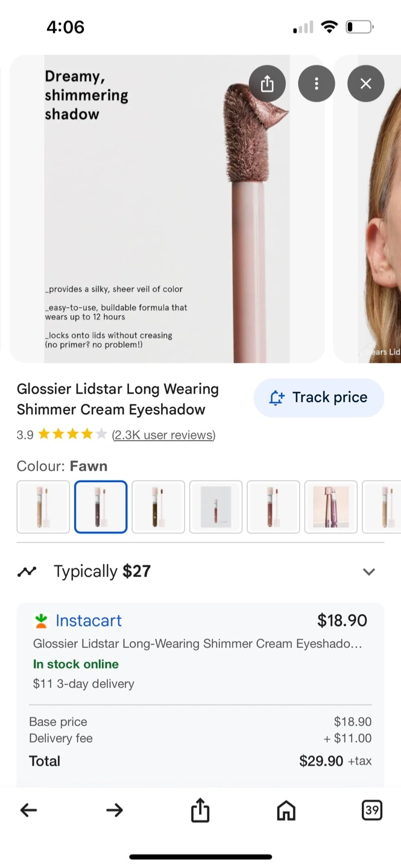Viewport: 401px width, 868px height.
Task: Go back with the browser back arrow
Action: click(28, 811)
